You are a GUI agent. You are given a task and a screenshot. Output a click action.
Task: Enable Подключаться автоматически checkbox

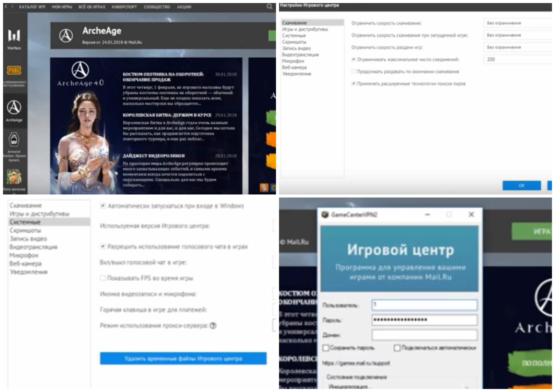(x=397, y=348)
